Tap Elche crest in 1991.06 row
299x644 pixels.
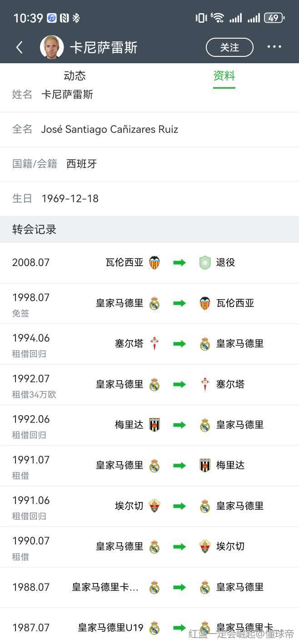click(x=154, y=506)
